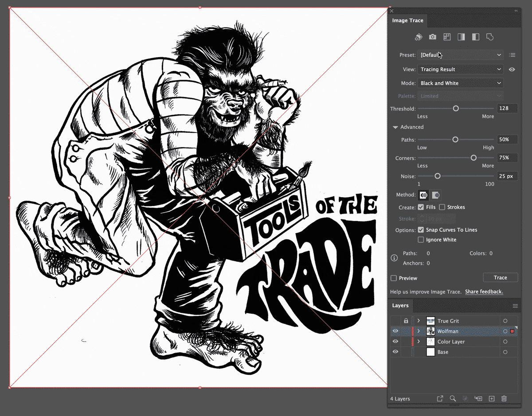
Task: Click the Locate Object magnifier icon
Action: tap(453, 399)
